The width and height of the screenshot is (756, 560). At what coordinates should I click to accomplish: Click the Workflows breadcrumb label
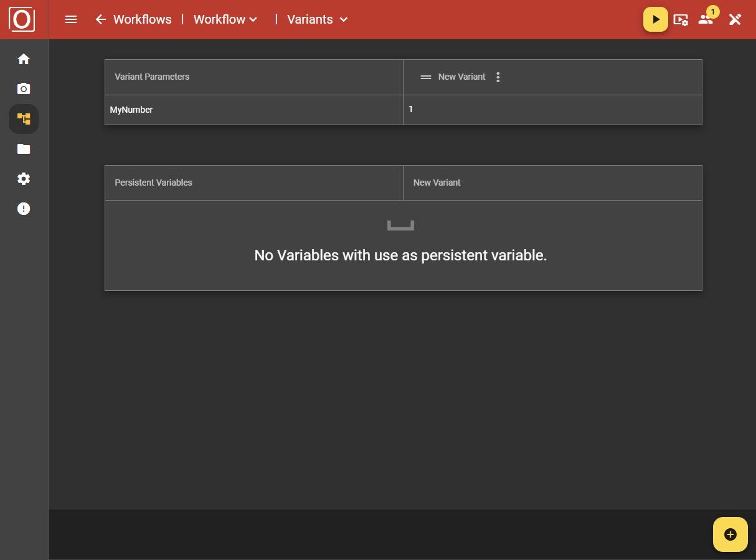click(x=142, y=19)
